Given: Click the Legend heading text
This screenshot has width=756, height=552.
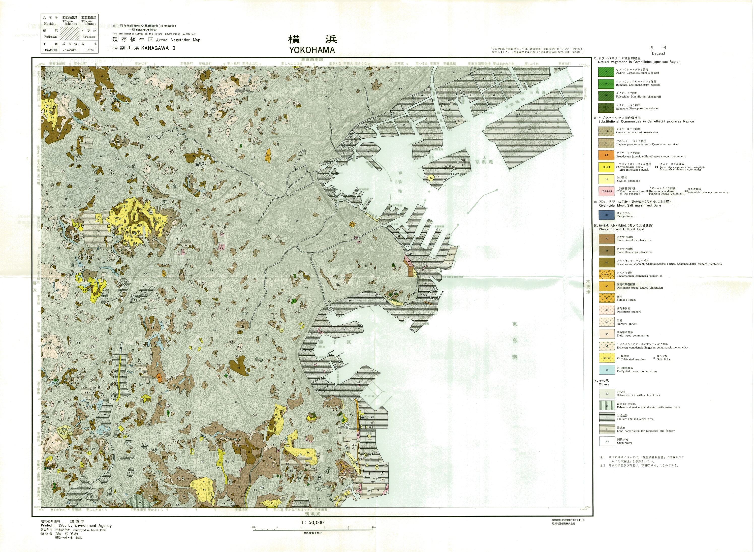Looking at the screenshot, I should [658, 53].
